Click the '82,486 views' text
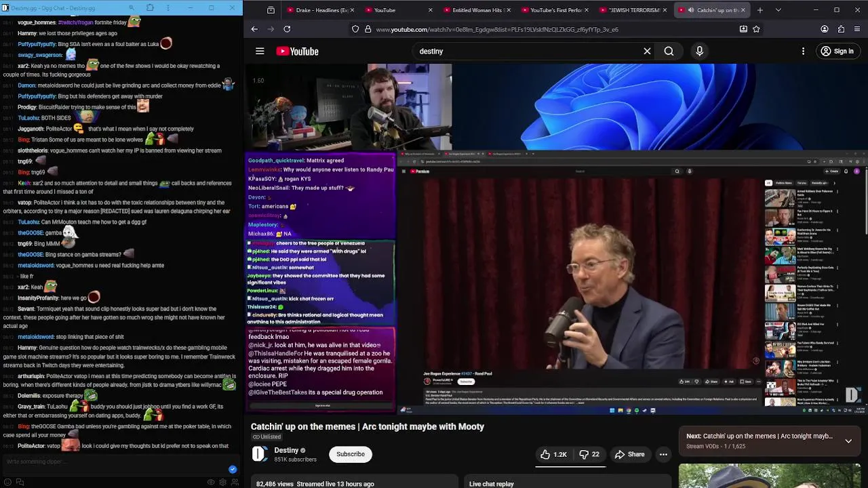Image resolution: width=868 pixels, height=488 pixels. point(275,484)
